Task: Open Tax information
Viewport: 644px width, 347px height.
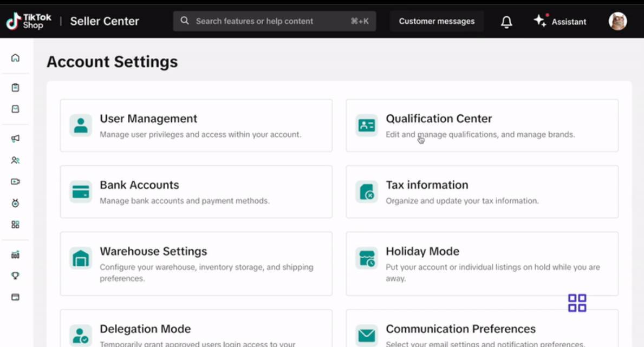Action: point(482,192)
